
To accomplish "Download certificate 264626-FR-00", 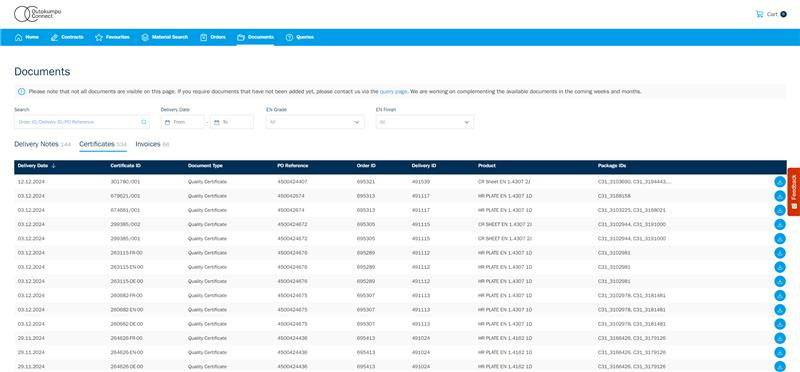I will [780, 338].
